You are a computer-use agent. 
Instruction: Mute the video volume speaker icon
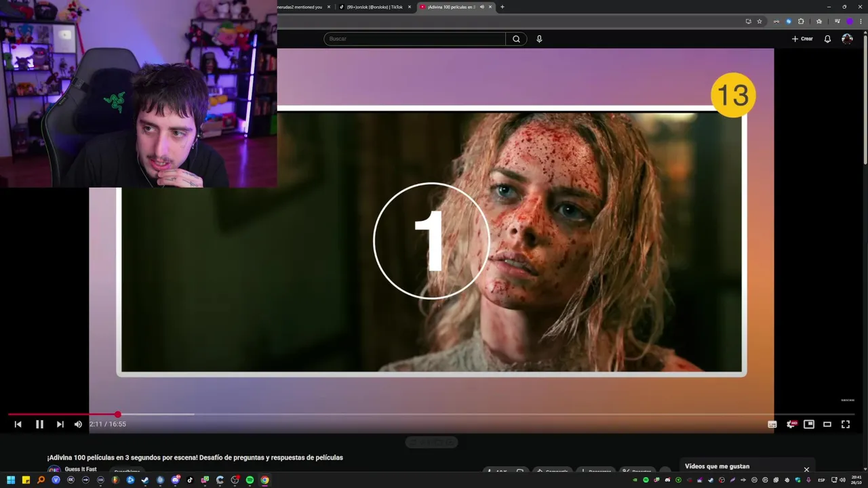[x=78, y=424]
